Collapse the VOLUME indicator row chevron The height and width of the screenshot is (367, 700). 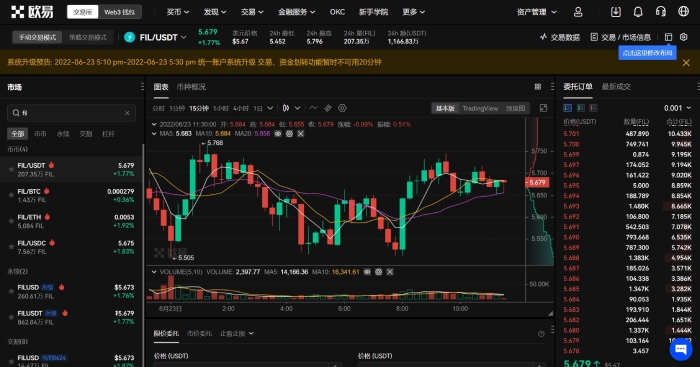point(154,271)
